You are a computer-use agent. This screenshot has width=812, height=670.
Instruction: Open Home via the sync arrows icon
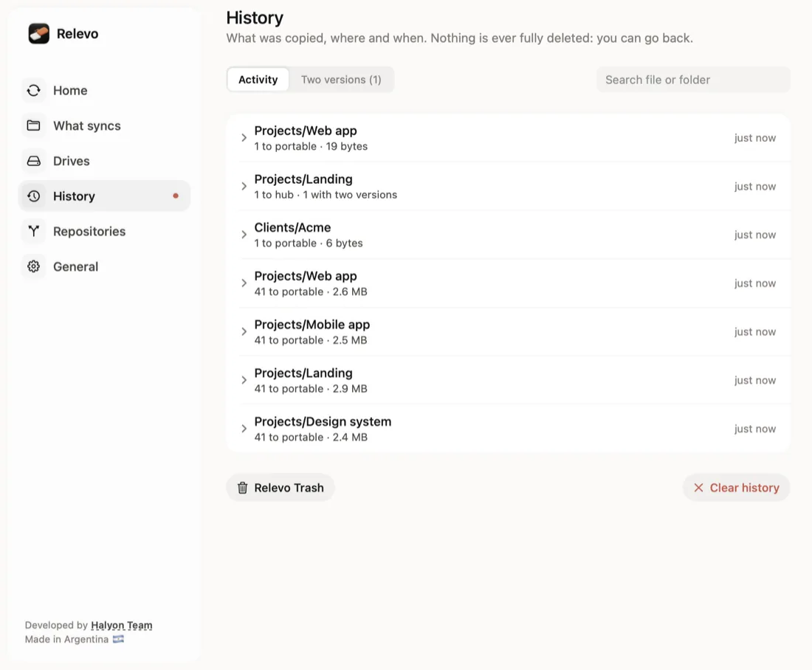point(34,91)
